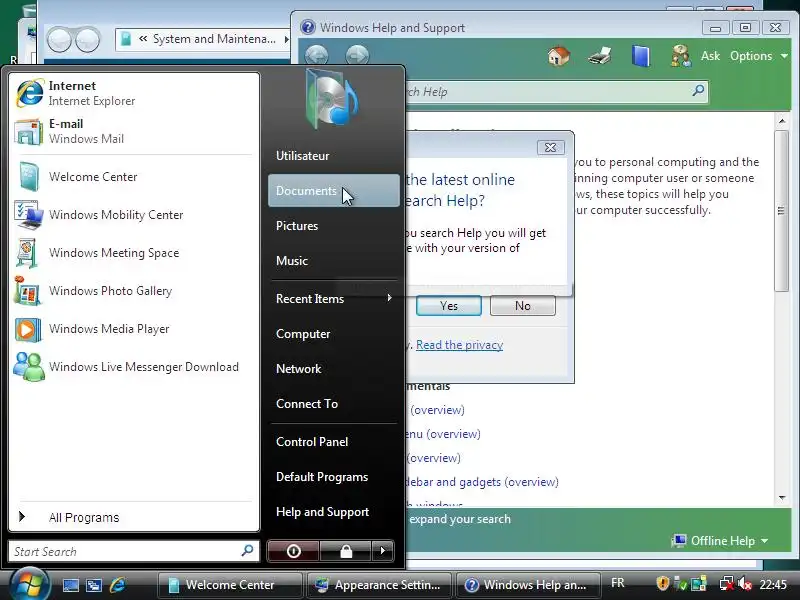Image resolution: width=800 pixels, height=600 pixels.
Task: Open sidebar and gadgets (overview) link
Action: click(482, 482)
